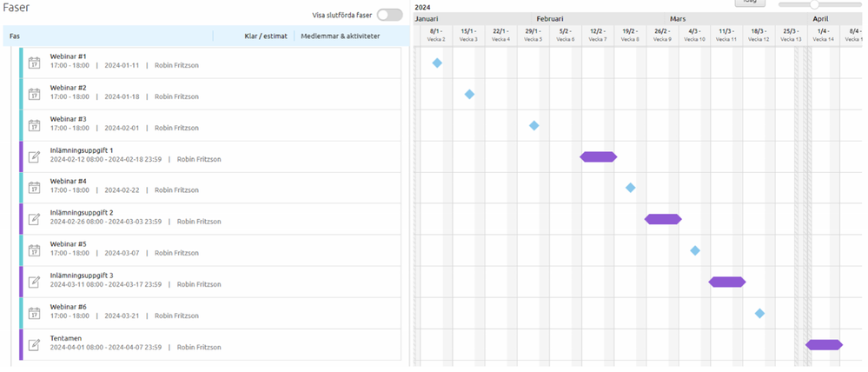Image resolution: width=868 pixels, height=372 pixels.
Task: Adjust the Gantt zoom slider handle
Action: pyautogui.click(x=814, y=4)
